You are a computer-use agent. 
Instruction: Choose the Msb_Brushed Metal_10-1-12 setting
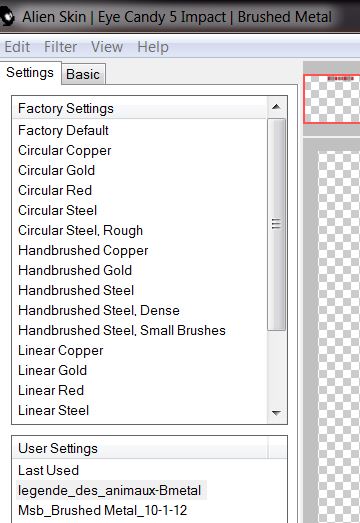coord(102,511)
